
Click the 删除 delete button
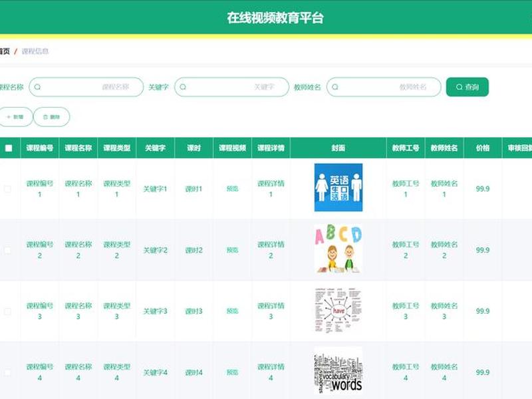point(52,117)
